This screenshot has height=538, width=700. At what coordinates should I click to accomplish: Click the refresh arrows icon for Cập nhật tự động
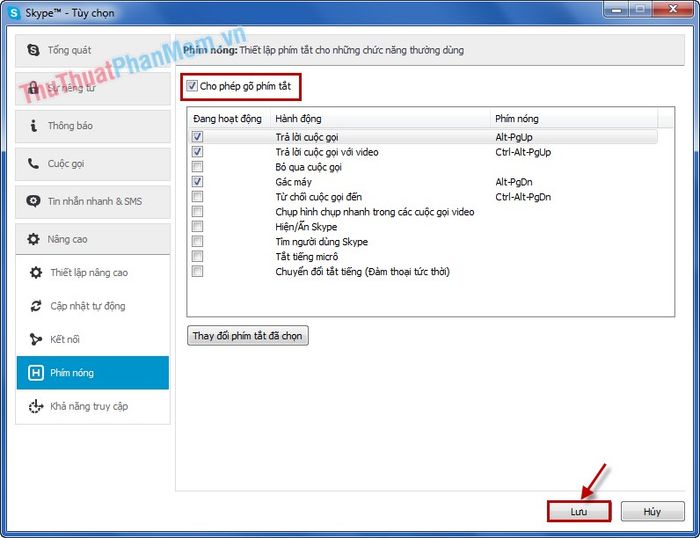(x=36, y=306)
